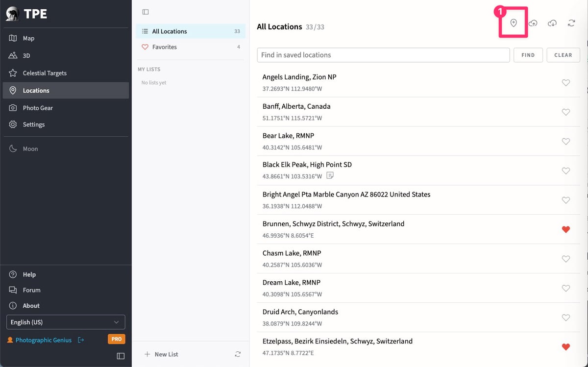The width and height of the screenshot is (588, 367).
Task: Click the TPE logo
Action: pos(26,14)
